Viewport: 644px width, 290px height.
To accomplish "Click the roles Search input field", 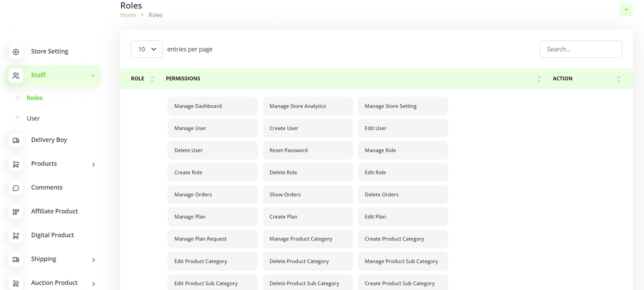I will point(580,49).
